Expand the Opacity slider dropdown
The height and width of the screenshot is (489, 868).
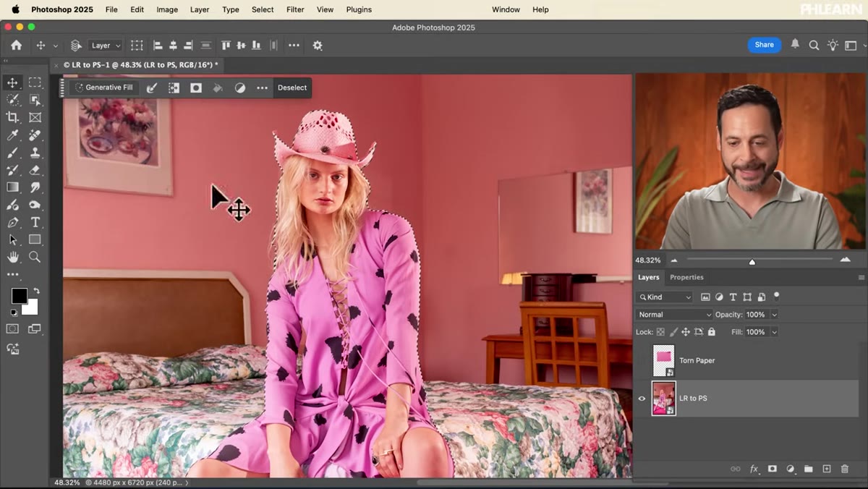pyautogui.click(x=774, y=315)
